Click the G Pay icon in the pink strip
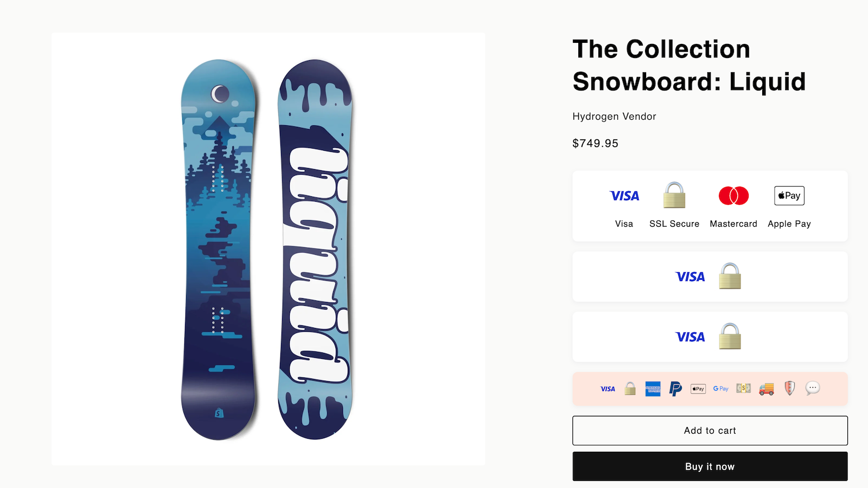Viewport: 868px width, 488px height. 720,388
